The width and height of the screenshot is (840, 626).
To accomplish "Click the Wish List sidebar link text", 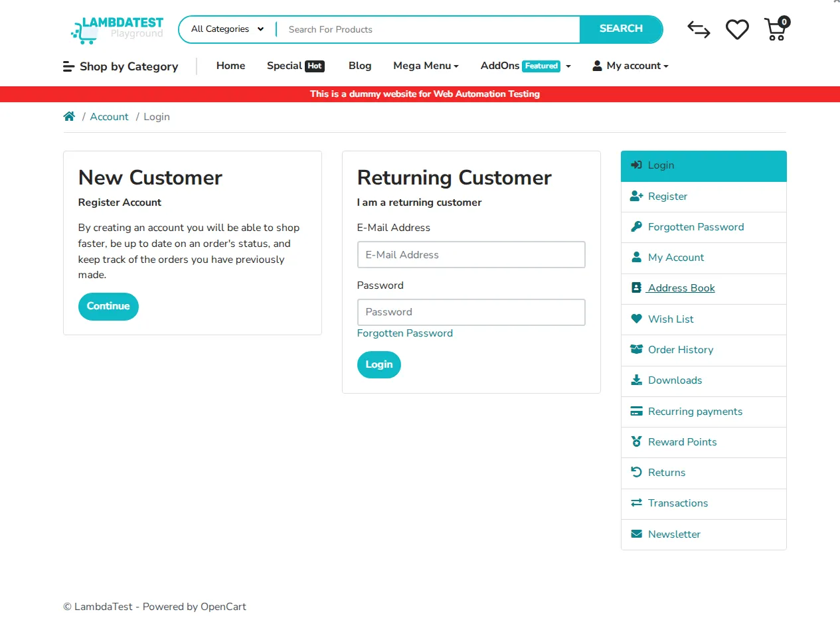I will click(x=671, y=319).
